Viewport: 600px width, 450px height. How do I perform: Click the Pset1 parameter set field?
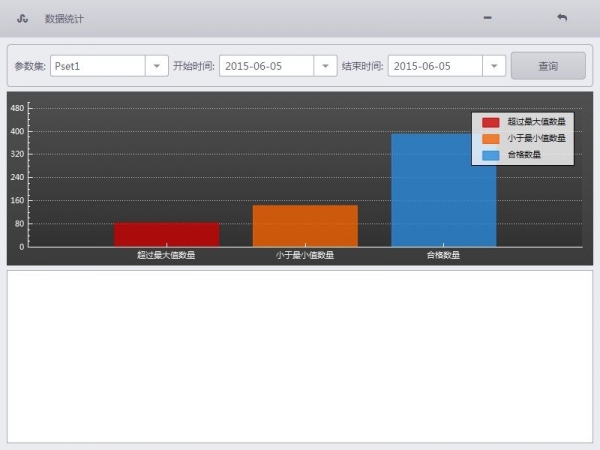(97, 66)
